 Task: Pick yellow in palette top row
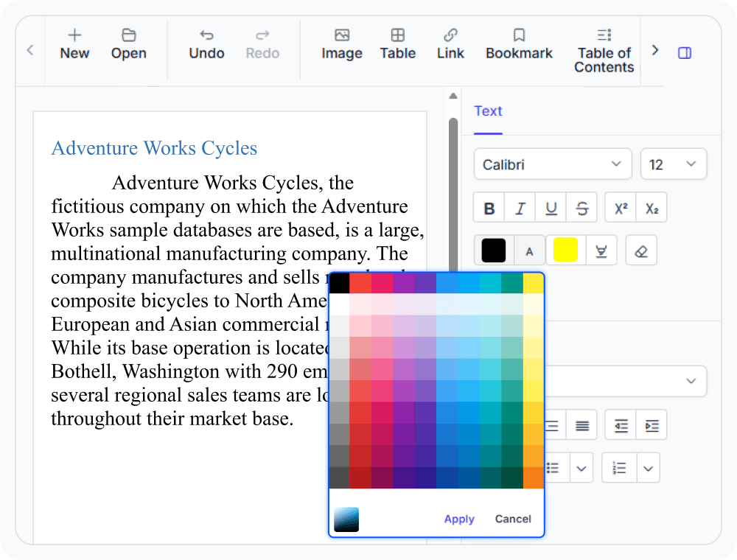[534, 283]
